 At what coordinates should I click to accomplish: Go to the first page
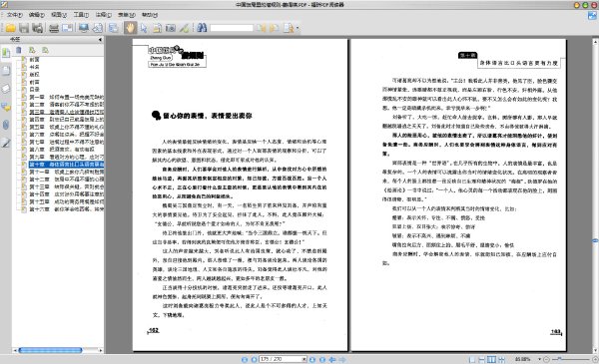pos(245,359)
